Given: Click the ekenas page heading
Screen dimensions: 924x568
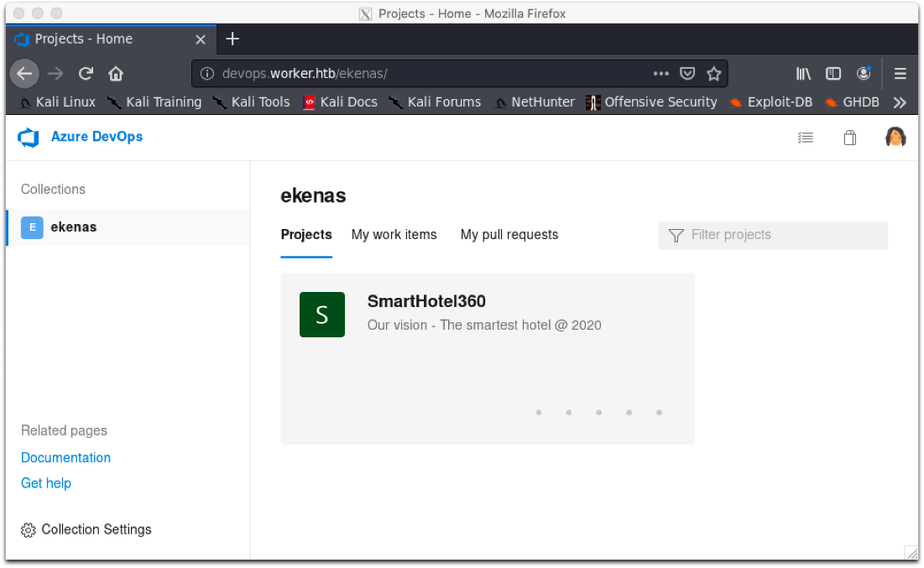Looking at the screenshot, I should [x=313, y=195].
